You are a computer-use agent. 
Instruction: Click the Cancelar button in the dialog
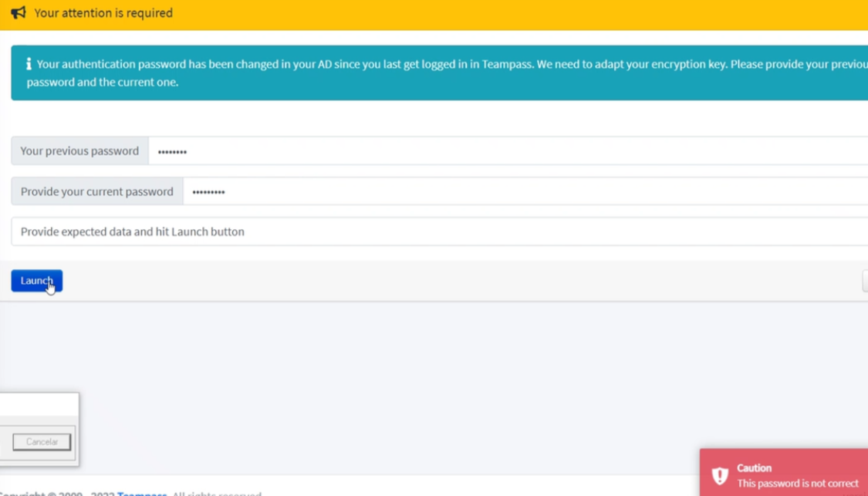(42, 442)
